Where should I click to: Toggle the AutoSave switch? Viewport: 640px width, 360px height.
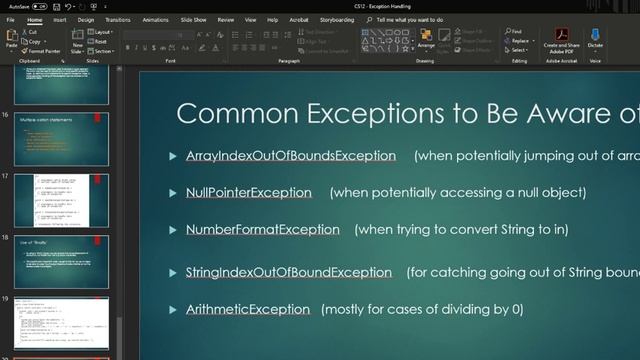[x=39, y=7]
